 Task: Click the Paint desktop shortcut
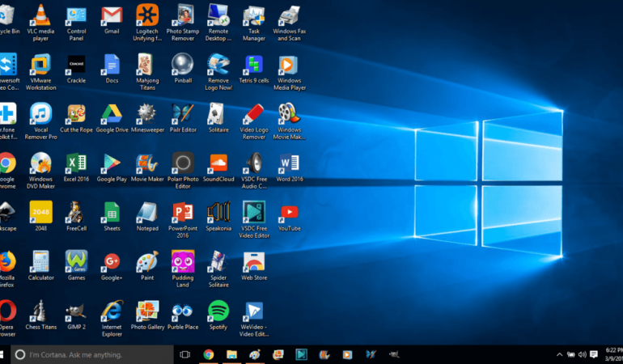tap(147, 261)
